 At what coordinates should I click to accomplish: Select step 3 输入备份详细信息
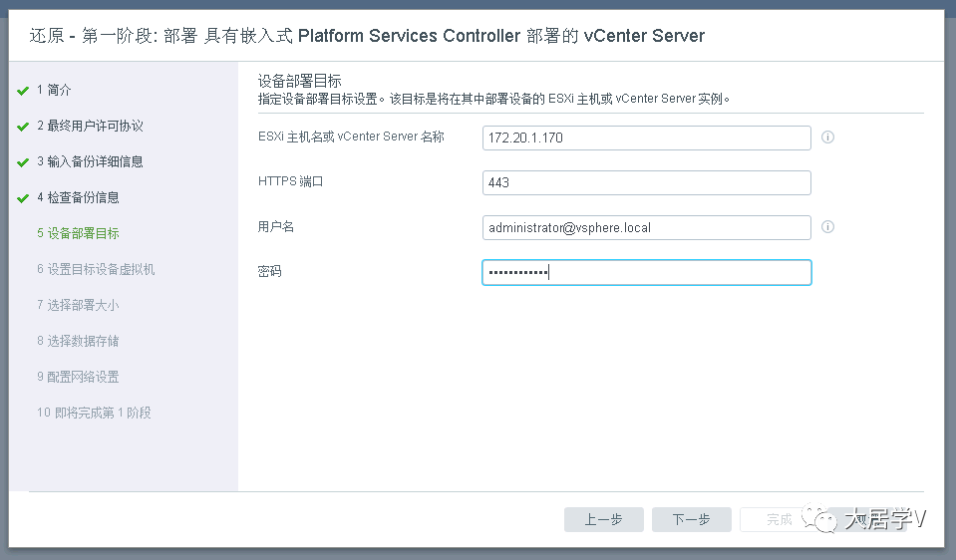[x=91, y=161]
